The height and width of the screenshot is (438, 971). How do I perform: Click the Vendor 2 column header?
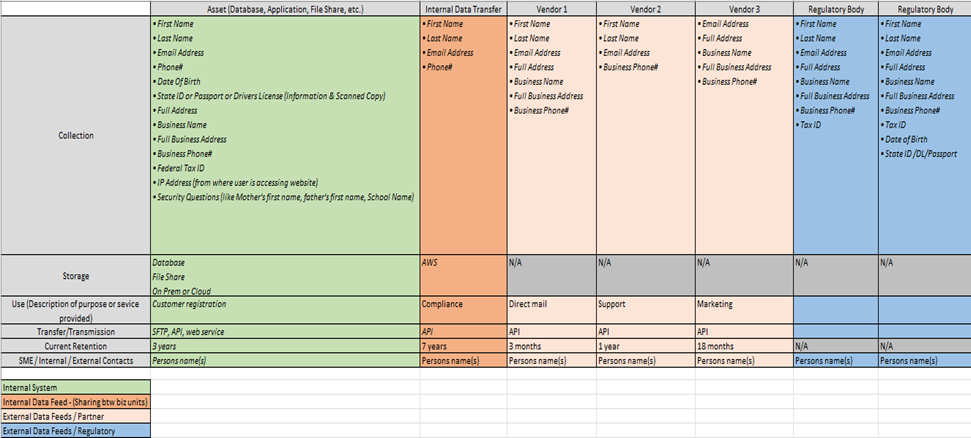pyautogui.click(x=644, y=8)
